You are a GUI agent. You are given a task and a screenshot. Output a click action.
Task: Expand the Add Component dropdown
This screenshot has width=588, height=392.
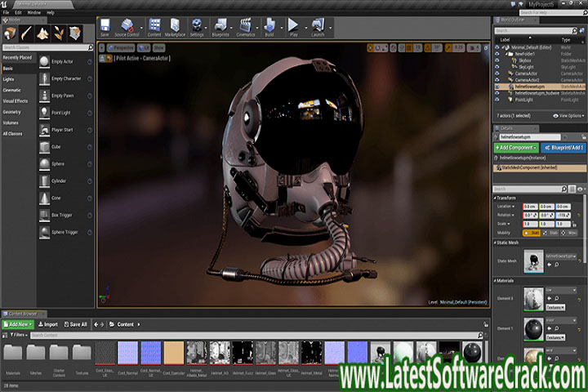tap(517, 148)
